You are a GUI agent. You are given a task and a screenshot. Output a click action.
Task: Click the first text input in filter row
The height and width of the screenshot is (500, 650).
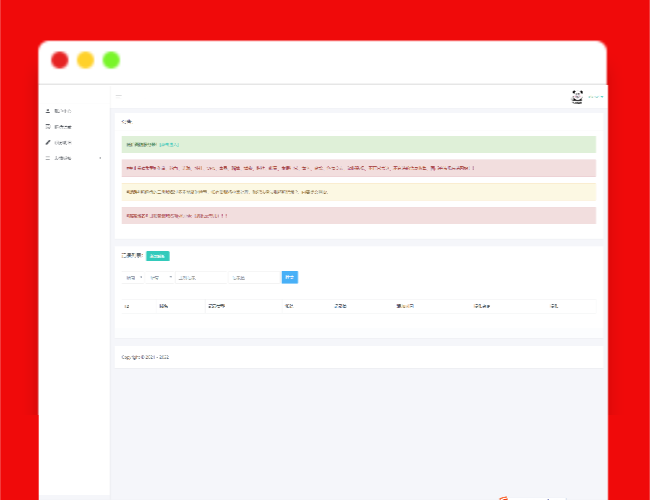click(x=201, y=277)
